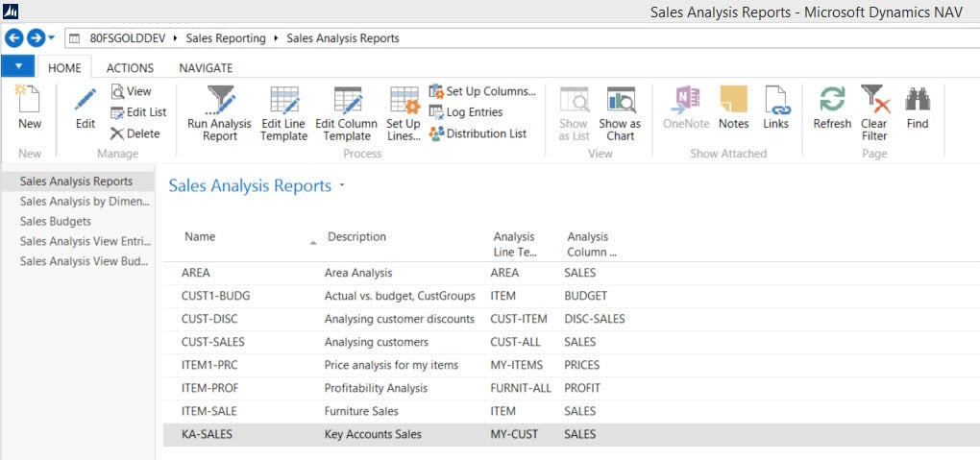Go forward with the forward arrow
Image resolution: width=980 pixels, height=460 pixels.
[36, 38]
